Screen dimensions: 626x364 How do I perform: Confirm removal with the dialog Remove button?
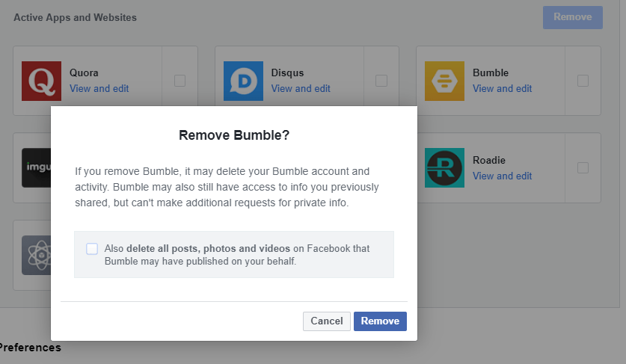point(380,321)
